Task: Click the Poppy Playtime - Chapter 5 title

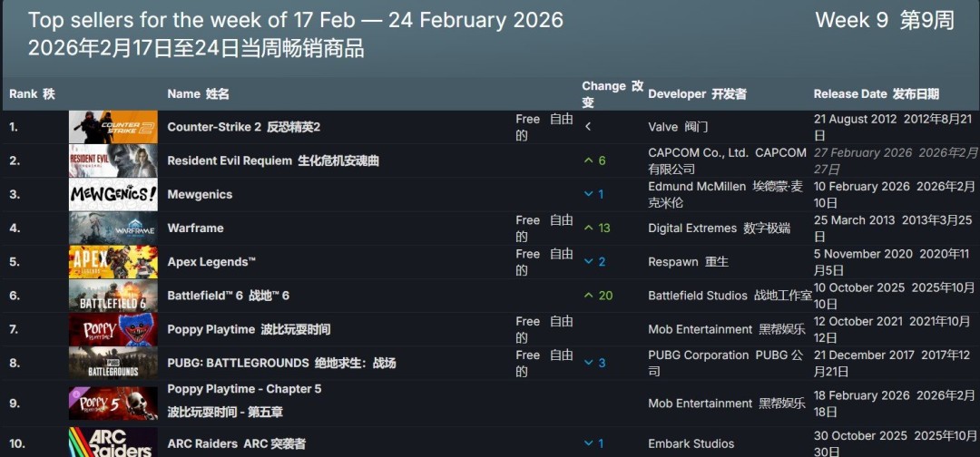Action: click(x=244, y=389)
